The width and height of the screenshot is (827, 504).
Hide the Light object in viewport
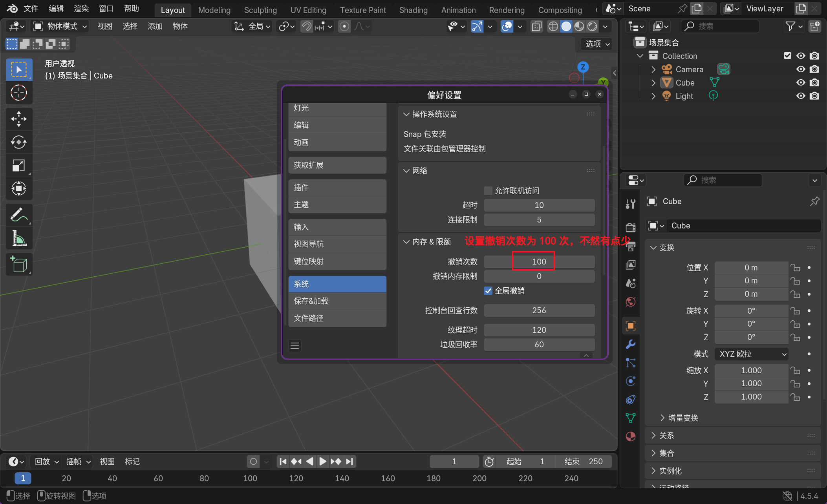(801, 96)
